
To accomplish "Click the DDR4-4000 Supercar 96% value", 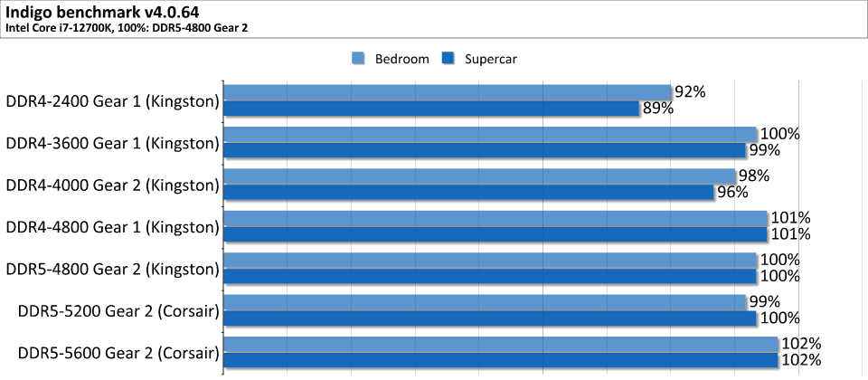I will (732, 192).
